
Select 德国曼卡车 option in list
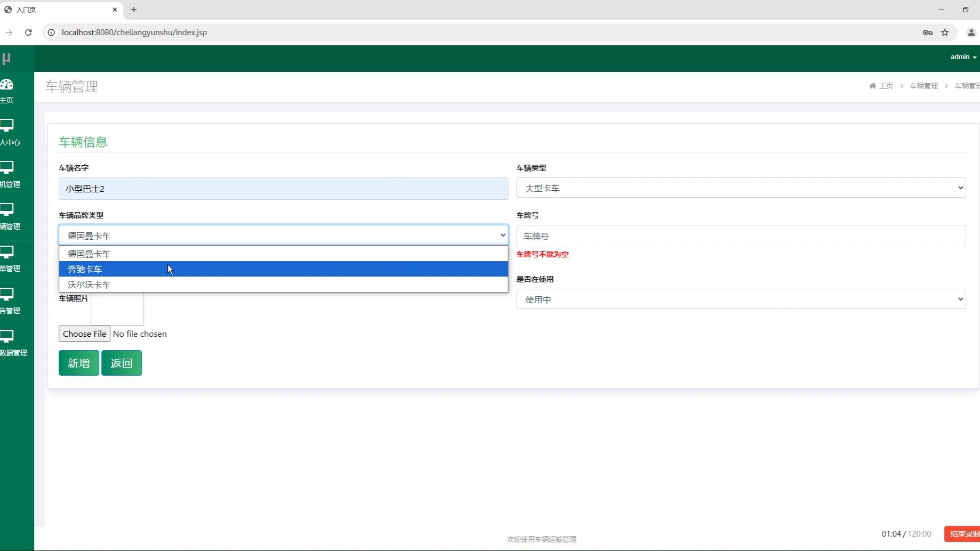(283, 254)
